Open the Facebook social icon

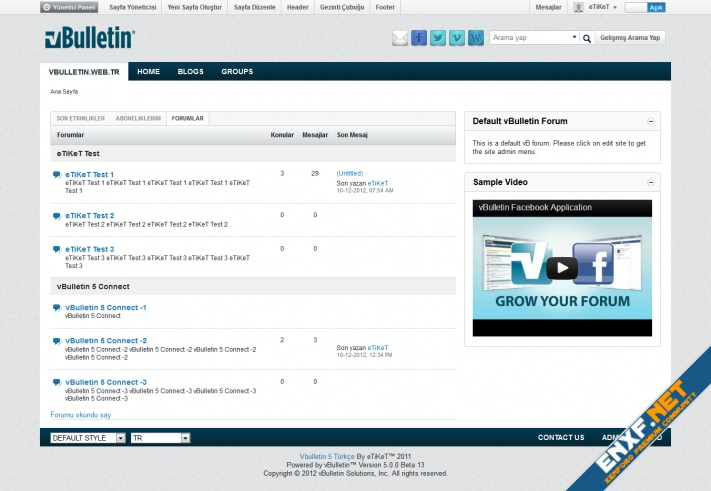click(419, 38)
